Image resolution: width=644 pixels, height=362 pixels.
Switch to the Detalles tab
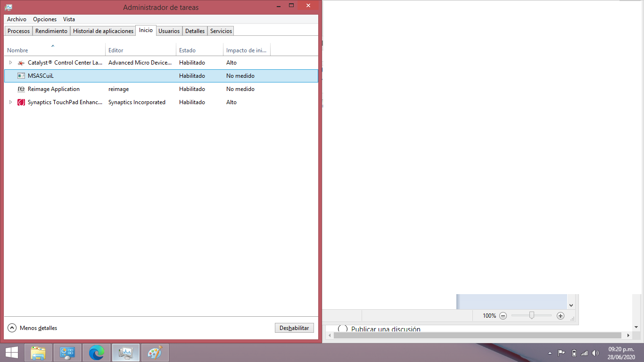pos(195,31)
